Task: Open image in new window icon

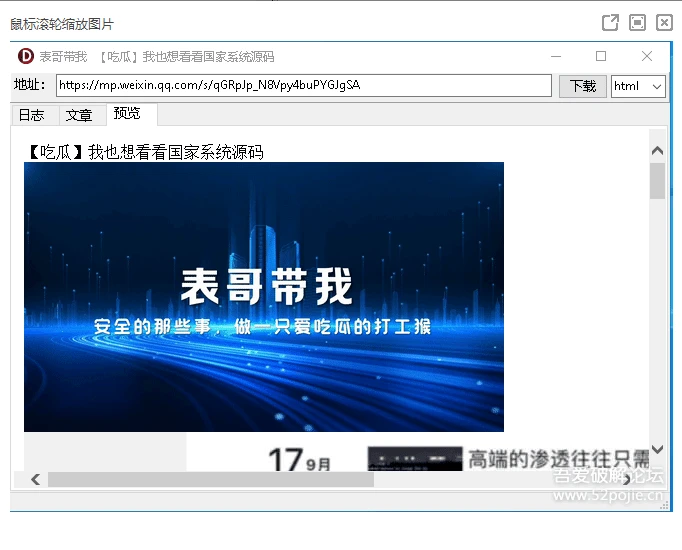Action: tap(610, 23)
